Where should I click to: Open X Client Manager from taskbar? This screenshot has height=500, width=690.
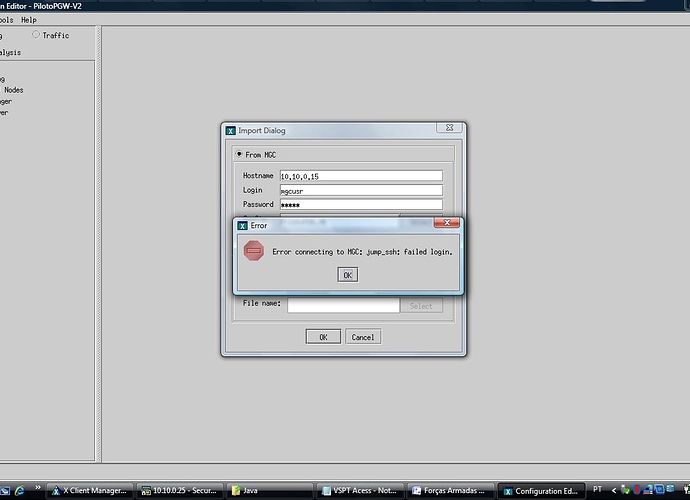click(90, 490)
